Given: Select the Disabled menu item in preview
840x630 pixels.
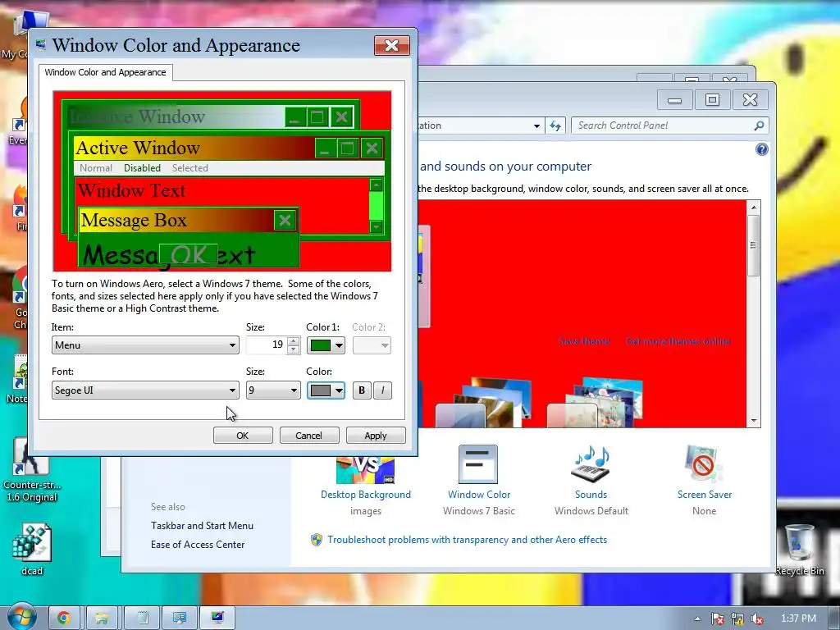Looking at the screenshot, I should 142,168.
